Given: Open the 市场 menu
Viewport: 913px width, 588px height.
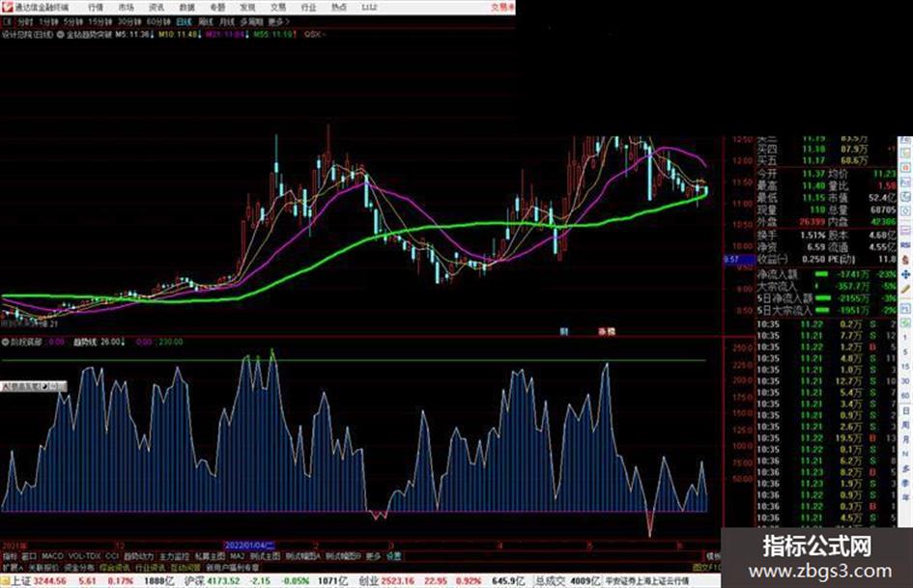Looking at the screenshot, I should coord(126,8).
